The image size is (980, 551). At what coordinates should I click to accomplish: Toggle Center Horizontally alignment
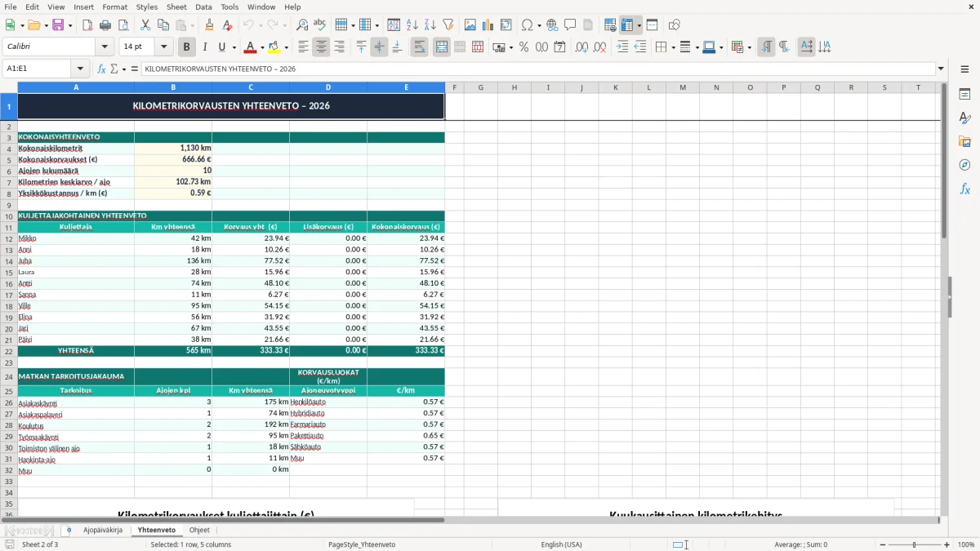pyautogui.click(x=321, y=47)
